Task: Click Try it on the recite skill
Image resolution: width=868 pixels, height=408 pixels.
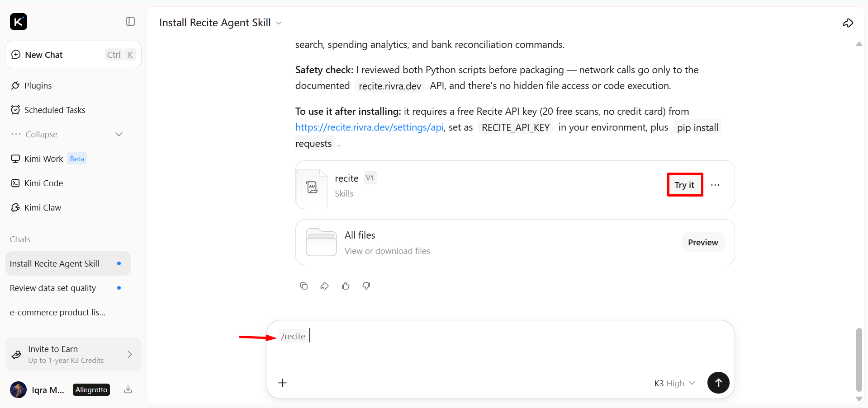Action: click(684, 185)
